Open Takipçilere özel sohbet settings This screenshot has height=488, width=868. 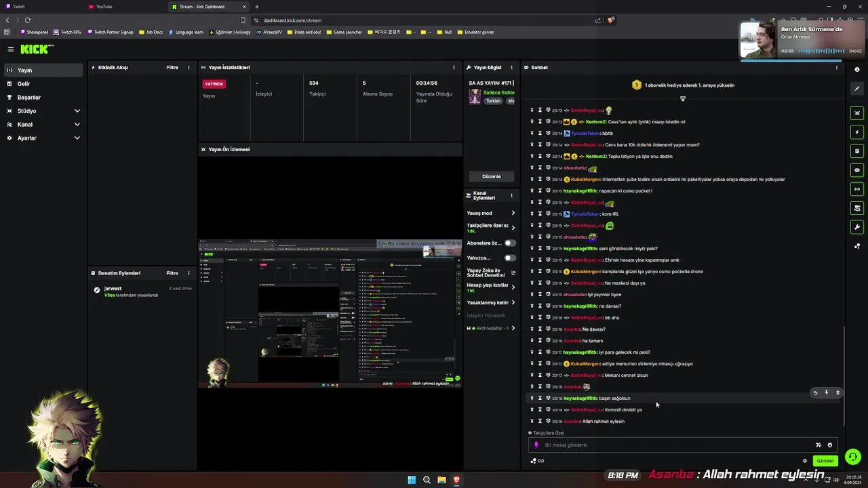tap(513, 228)
